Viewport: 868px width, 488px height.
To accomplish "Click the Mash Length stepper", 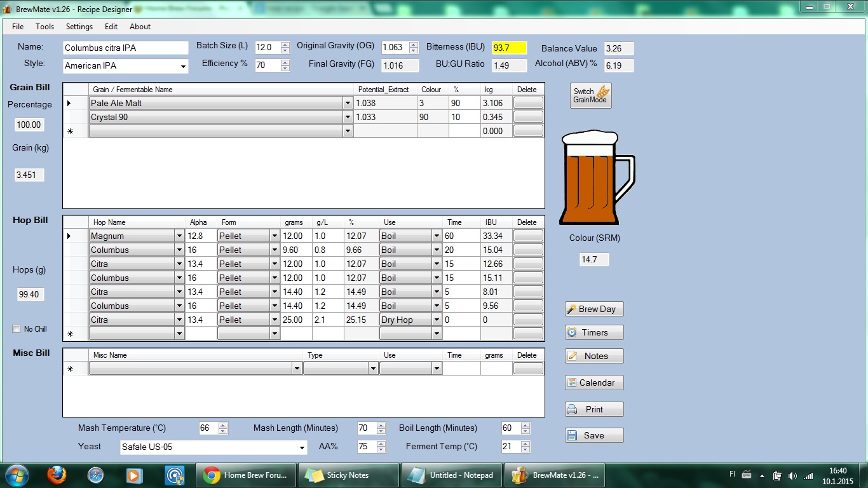I will click(x=381, y=429).
